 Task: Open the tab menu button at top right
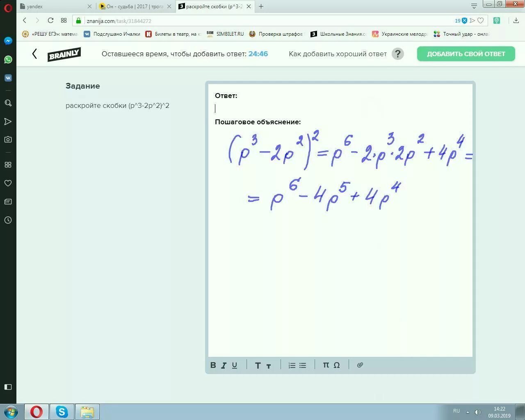point(474,6)
